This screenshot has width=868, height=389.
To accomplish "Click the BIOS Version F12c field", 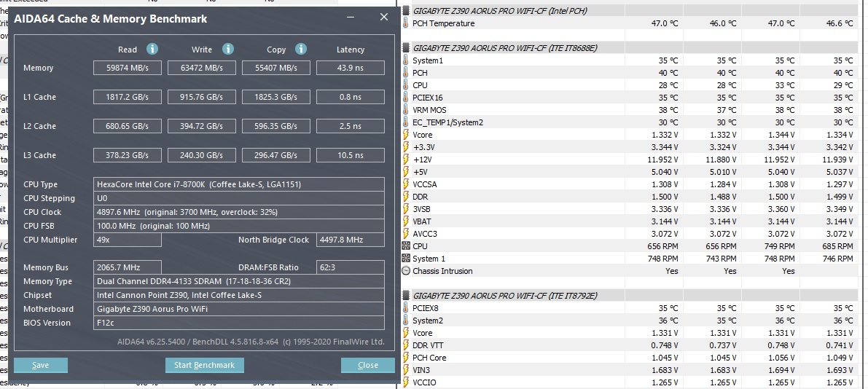I will coord(239,323).
